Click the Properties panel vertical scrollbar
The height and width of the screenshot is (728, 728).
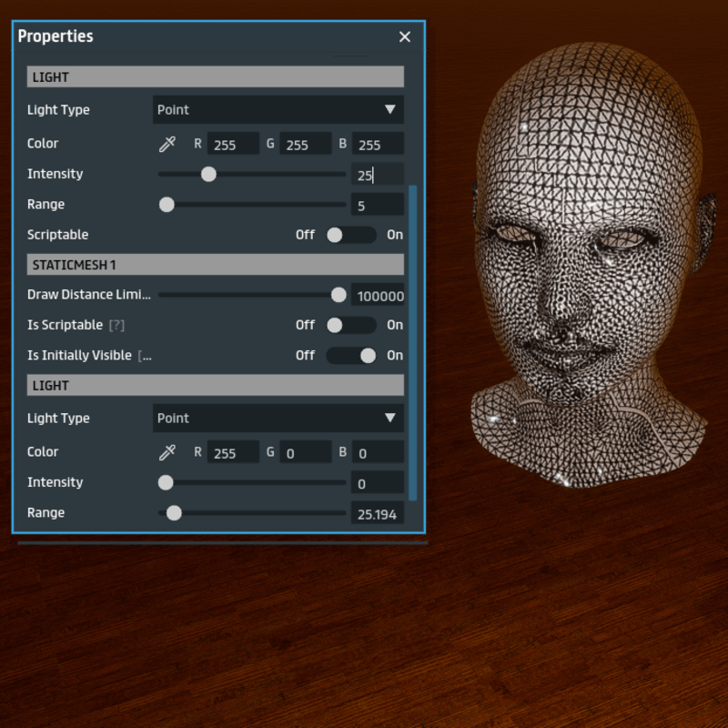[x=413, y=341]
